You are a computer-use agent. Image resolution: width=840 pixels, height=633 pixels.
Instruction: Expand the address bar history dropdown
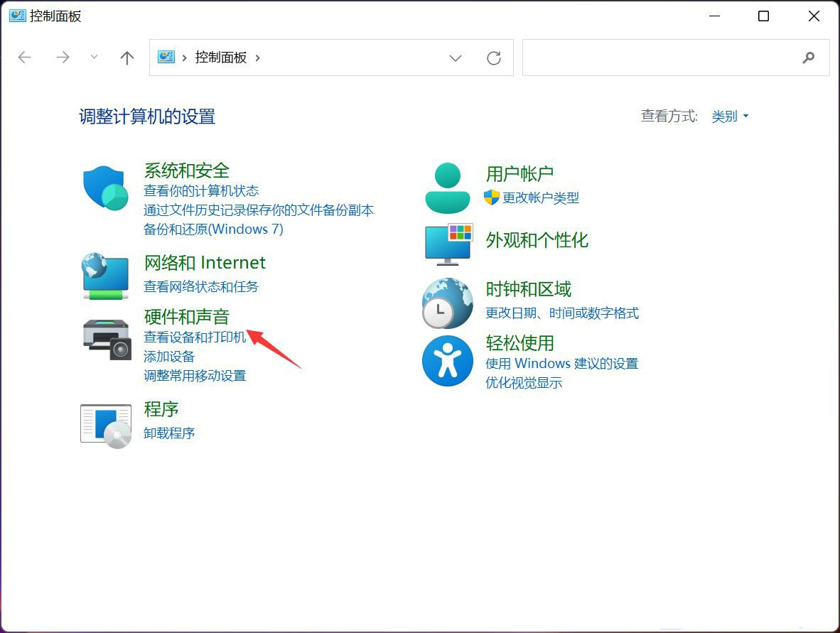pos(456,58)
